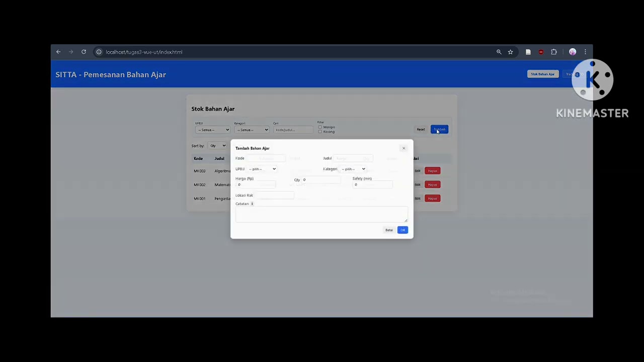Open the Sort by Qty dropdown

[x=218, y=146]
